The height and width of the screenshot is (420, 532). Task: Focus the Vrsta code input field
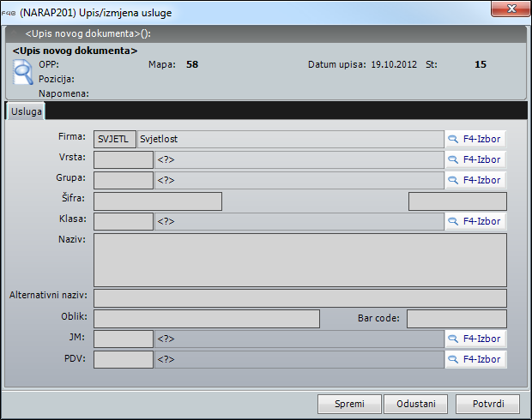coord(124,160)
